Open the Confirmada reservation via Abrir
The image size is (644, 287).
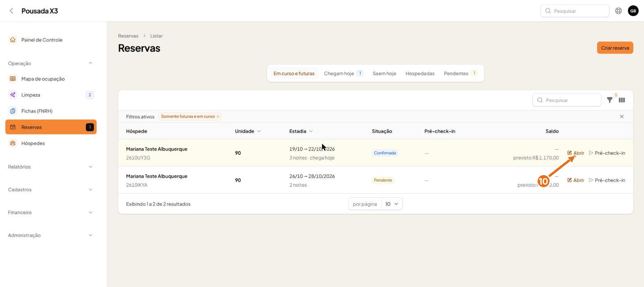(x=576, y=153)
